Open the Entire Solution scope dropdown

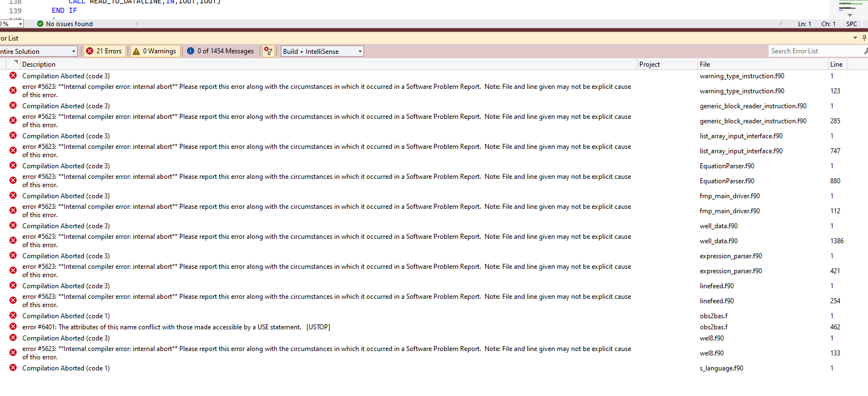click(38, 51)
